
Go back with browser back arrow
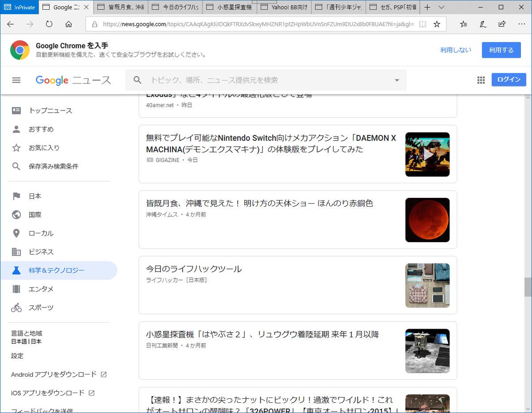(x=11, y=24)
